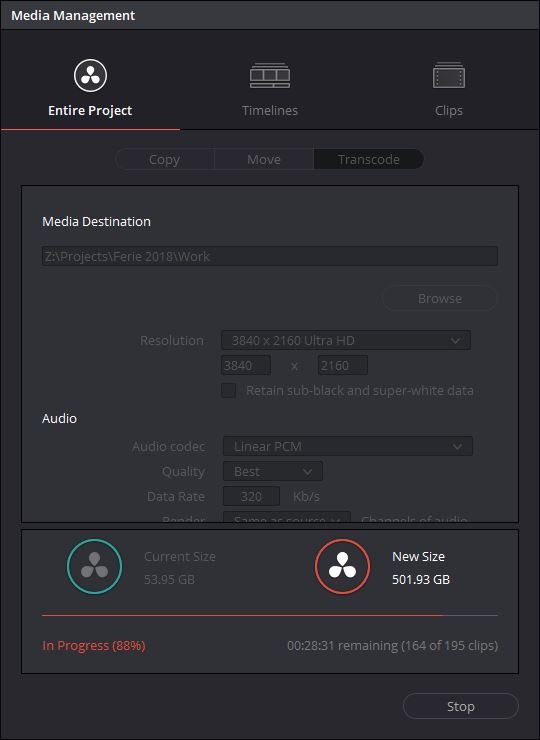
Task: Open the Quality Best dropdown
Action: click(x=273, y=471)
